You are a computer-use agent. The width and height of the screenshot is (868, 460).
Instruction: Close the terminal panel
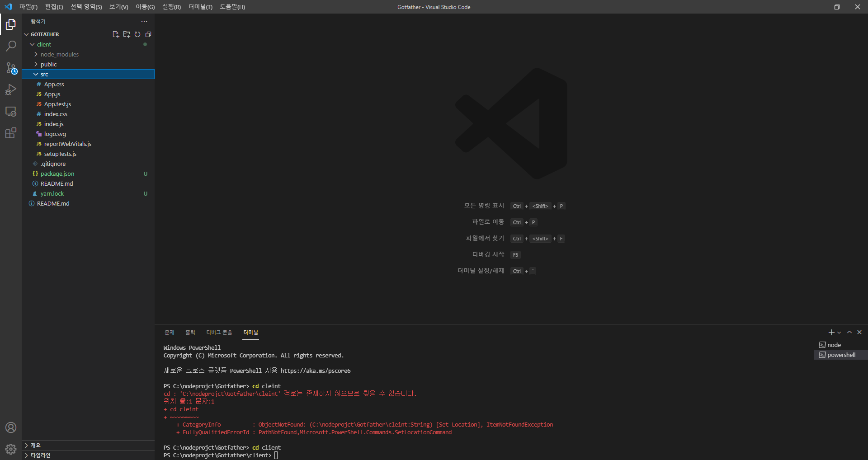(859, 333)
